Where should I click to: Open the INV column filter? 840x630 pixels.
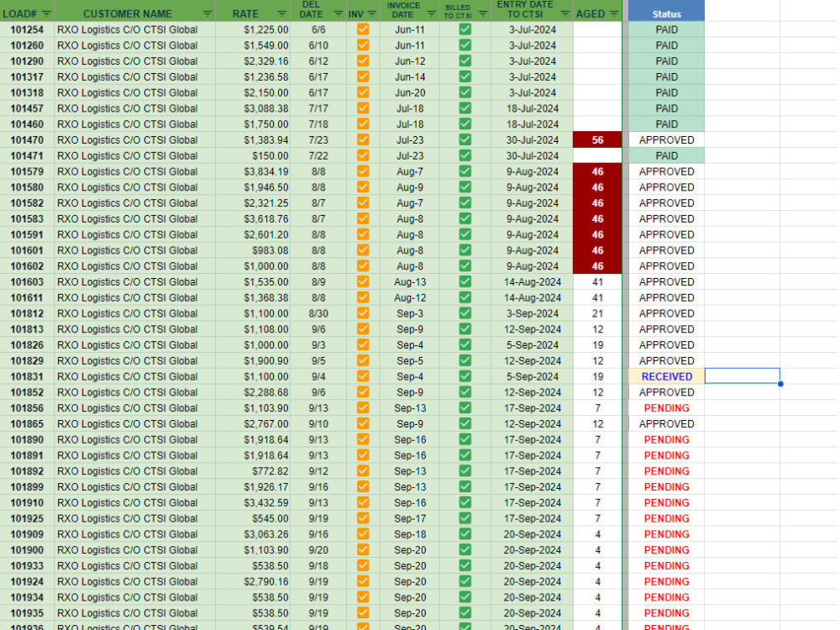372,14
